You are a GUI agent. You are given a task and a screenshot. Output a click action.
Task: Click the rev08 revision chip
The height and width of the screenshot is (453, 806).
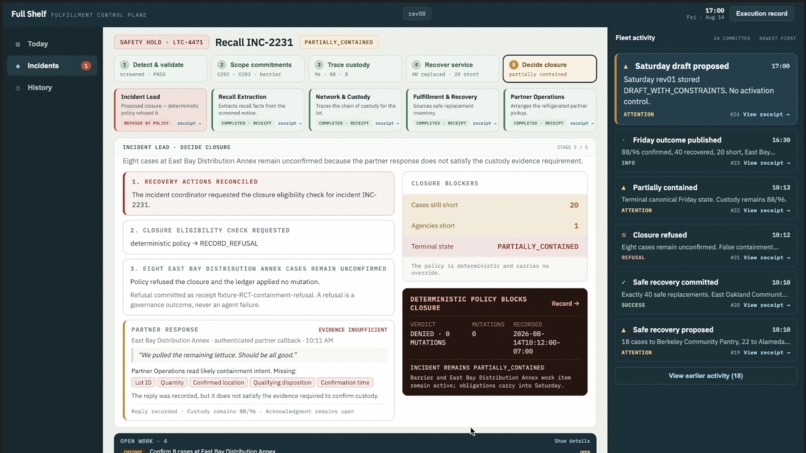pos(417,14)
